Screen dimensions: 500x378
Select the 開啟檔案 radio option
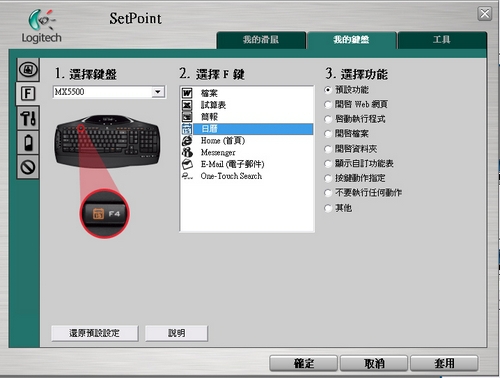point(328,134)
